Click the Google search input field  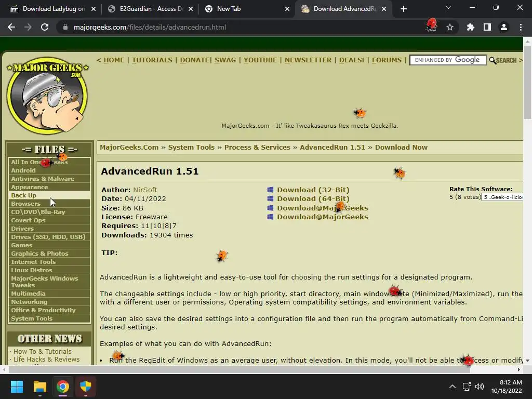click(448, 60)
